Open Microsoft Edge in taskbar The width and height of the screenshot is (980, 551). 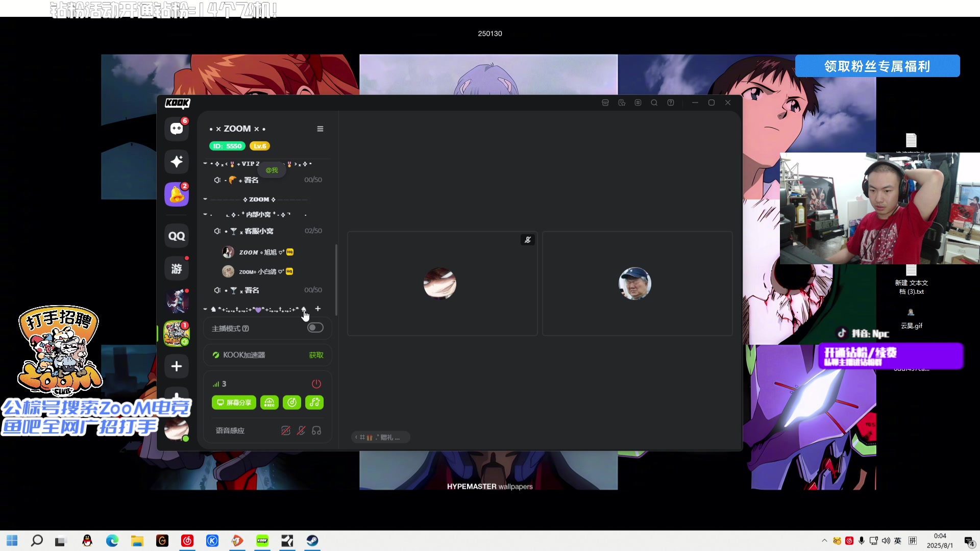coord(112,541)
